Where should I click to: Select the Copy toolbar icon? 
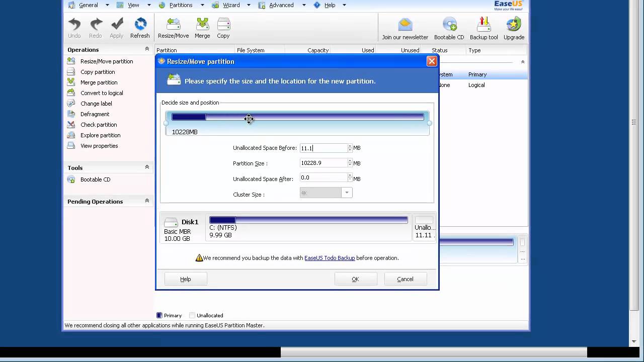(223, 24)
